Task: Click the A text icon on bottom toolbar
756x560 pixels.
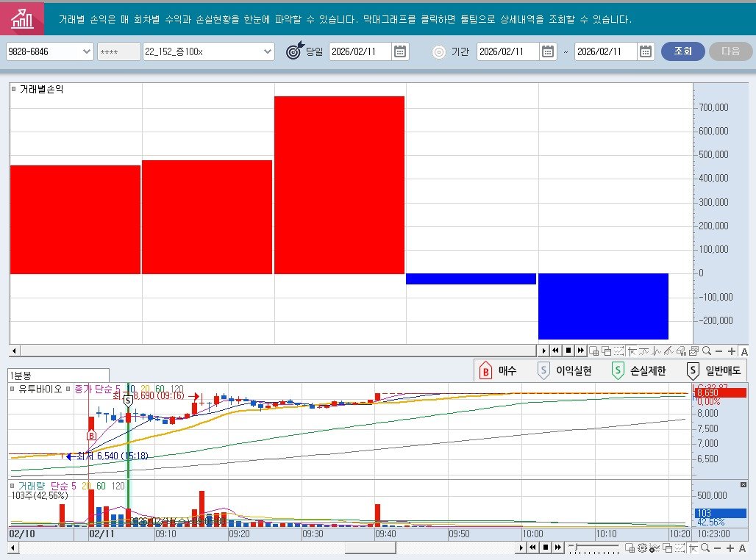Action: 743,548
